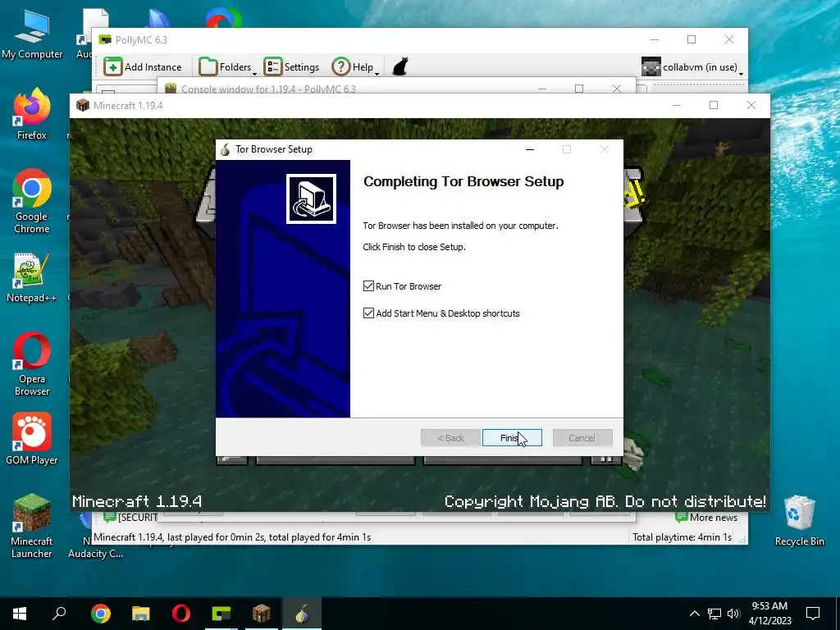Select the Notepad++ desktop shortcut
The height and width of the screenshot is (630, 840).
tap(32, 277)
